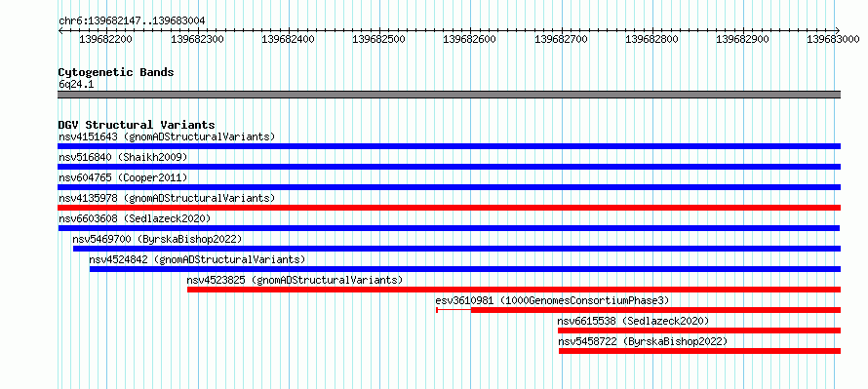Click ruler position 139682700
Screen dimensions: 868x389
click(x=561, y=39)
